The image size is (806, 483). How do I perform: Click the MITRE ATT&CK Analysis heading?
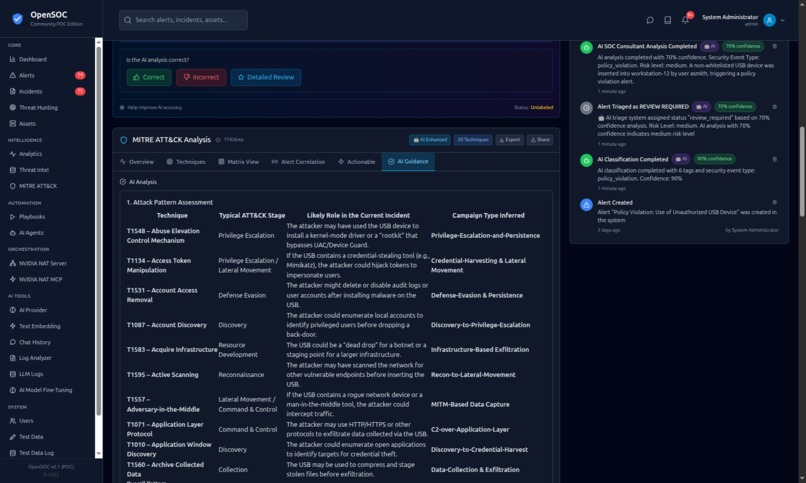click(x=171, y=140)
